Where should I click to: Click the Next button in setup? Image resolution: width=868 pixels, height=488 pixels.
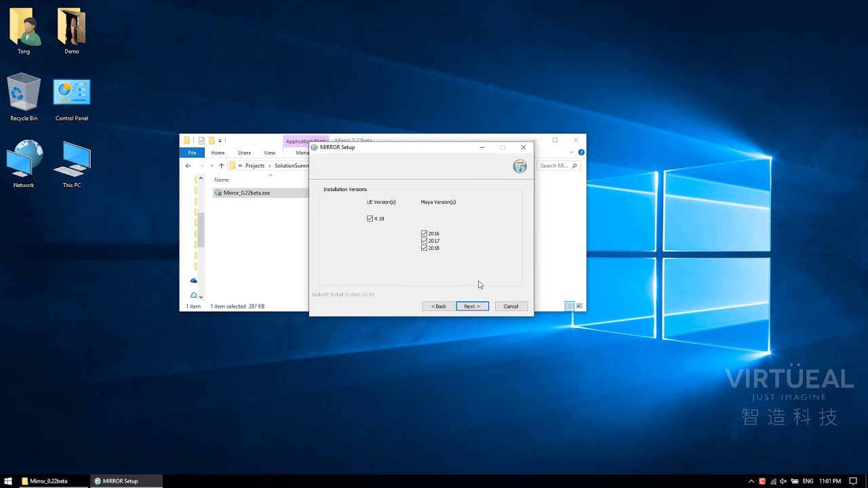coord(473,306)
